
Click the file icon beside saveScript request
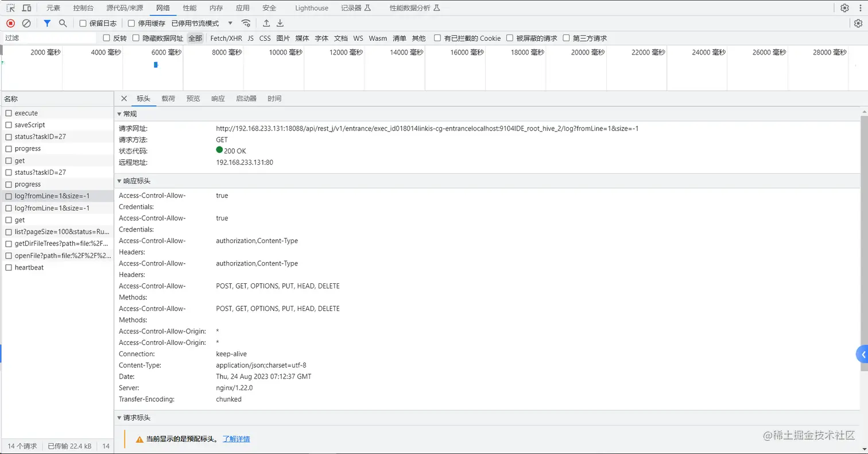(9, 125)
